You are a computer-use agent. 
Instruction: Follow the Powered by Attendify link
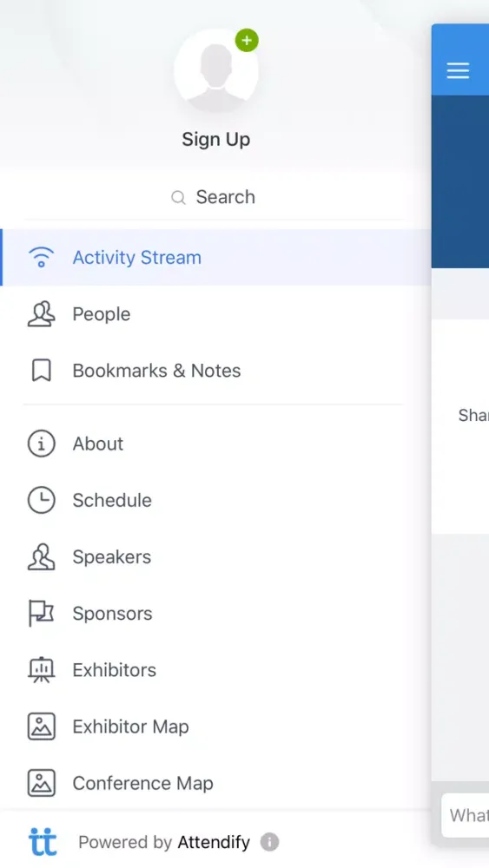[x=164, y=842]
